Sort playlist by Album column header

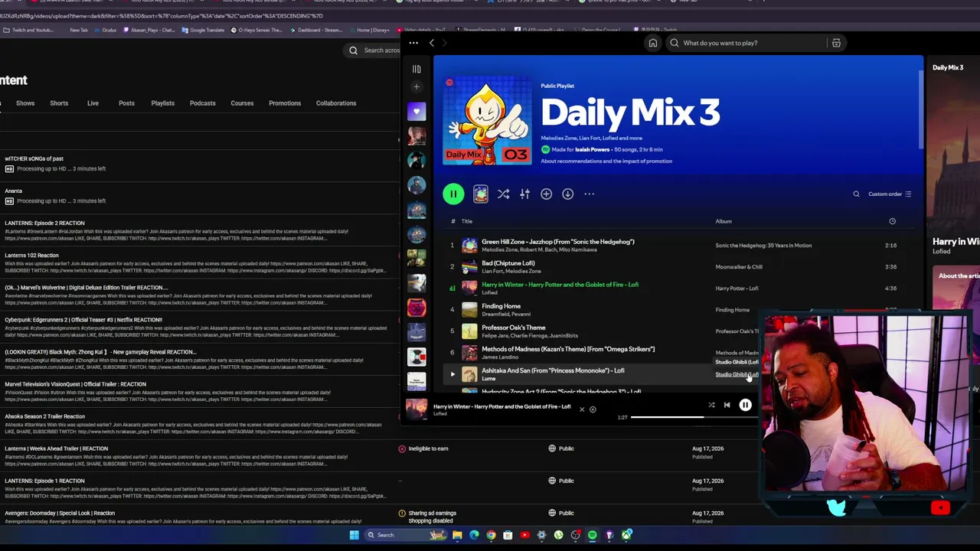724,221
